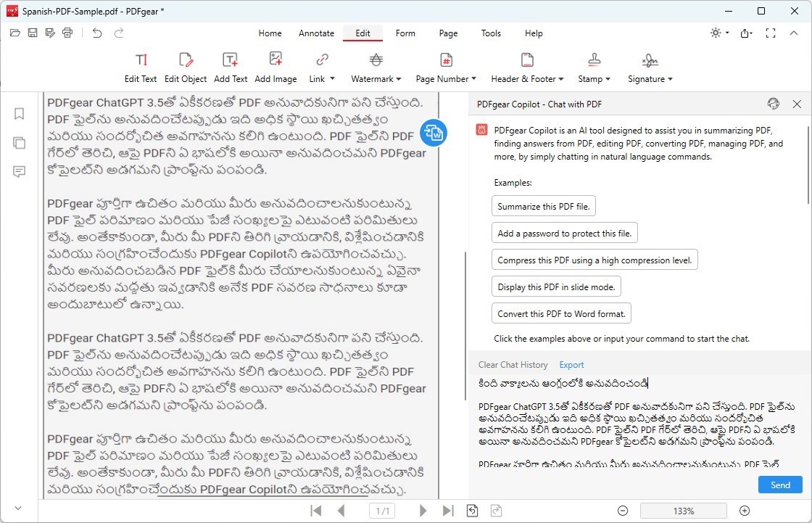Click the Summarize this PDF file button

coord(543,205)
